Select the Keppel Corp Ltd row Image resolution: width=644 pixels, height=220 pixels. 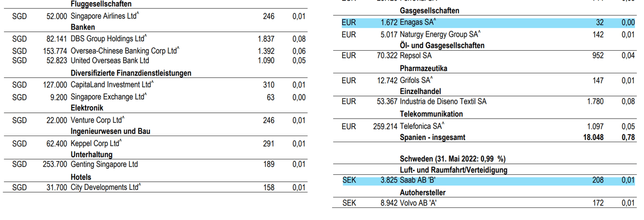pos(96,144)
